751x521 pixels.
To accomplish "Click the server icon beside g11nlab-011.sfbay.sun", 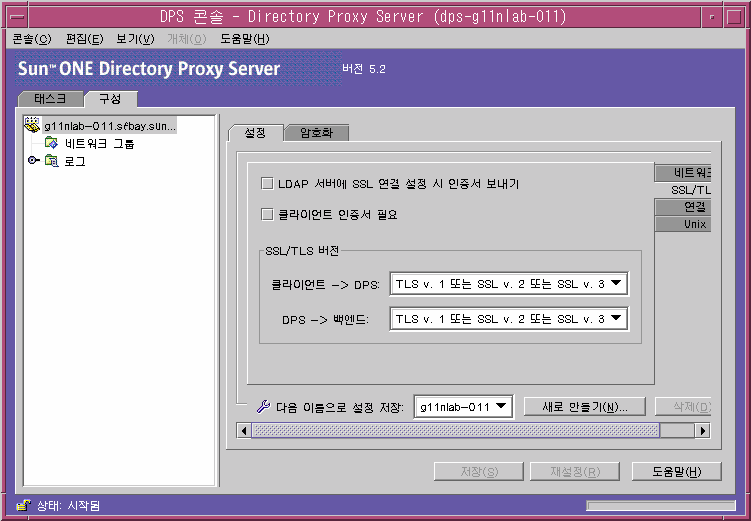I will point(32,125).
